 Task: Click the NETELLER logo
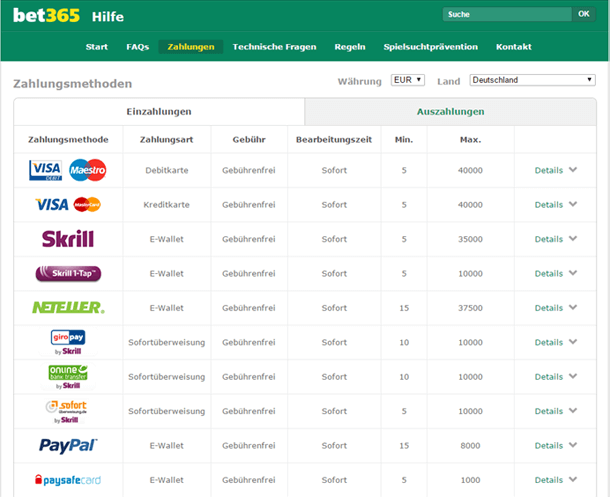click(x=68, y=308)
